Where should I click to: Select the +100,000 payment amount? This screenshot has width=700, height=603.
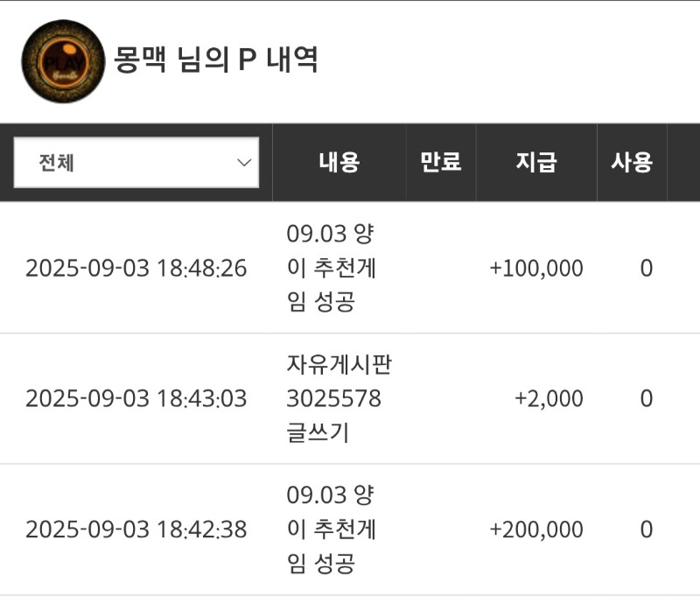point(536,269)
